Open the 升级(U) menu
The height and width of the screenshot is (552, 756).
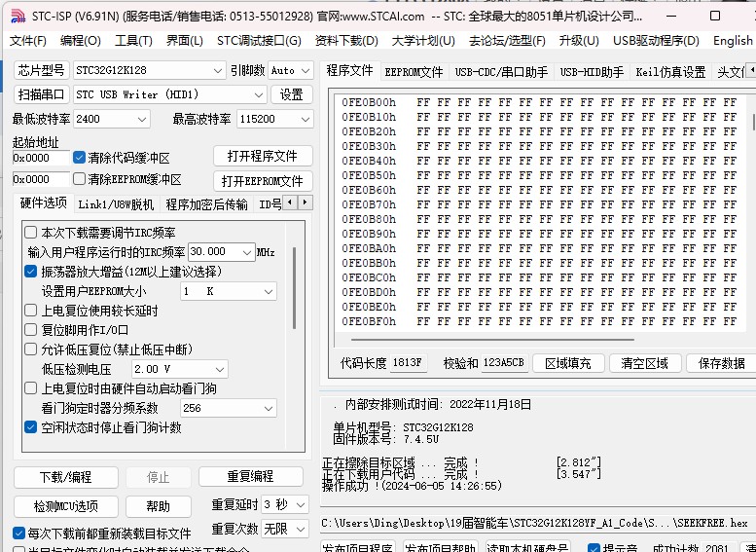(579, 41)
